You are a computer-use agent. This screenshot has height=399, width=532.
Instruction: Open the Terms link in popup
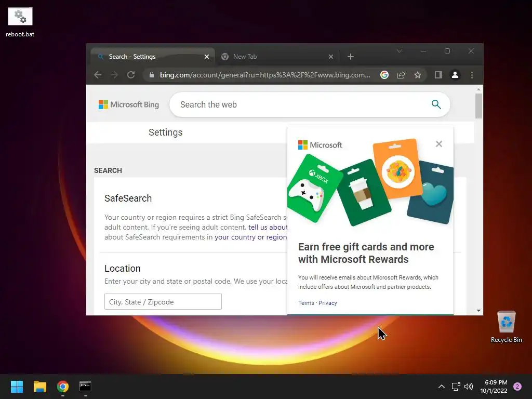tap(306, 303)
